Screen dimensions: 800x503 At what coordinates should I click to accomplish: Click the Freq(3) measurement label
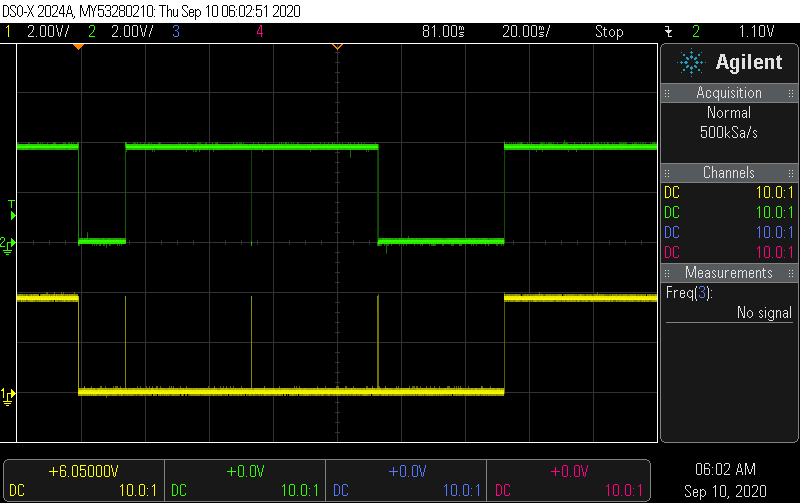click(689, 293)
